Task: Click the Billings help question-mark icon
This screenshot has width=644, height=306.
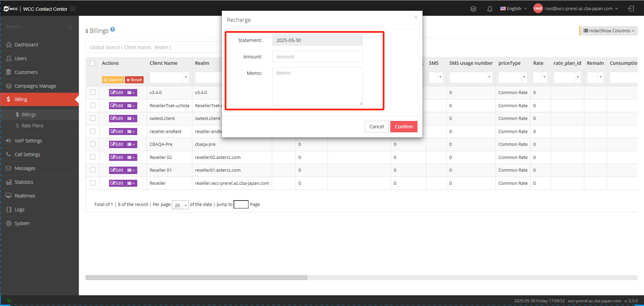Action: point(113,29)
